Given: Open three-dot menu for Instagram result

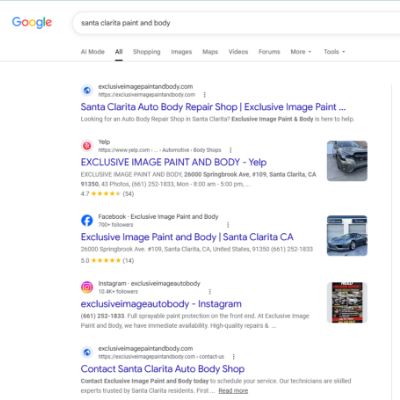Looking at the screenshot, I should 210,292.
